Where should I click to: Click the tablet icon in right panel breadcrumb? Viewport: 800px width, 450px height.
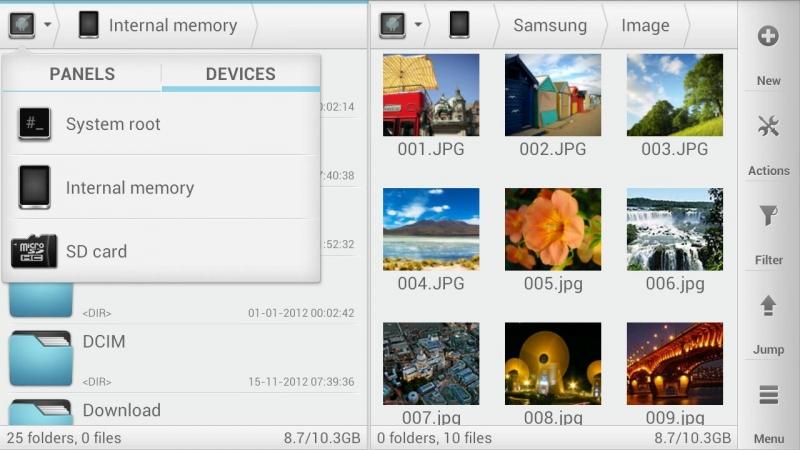(459, 25)
